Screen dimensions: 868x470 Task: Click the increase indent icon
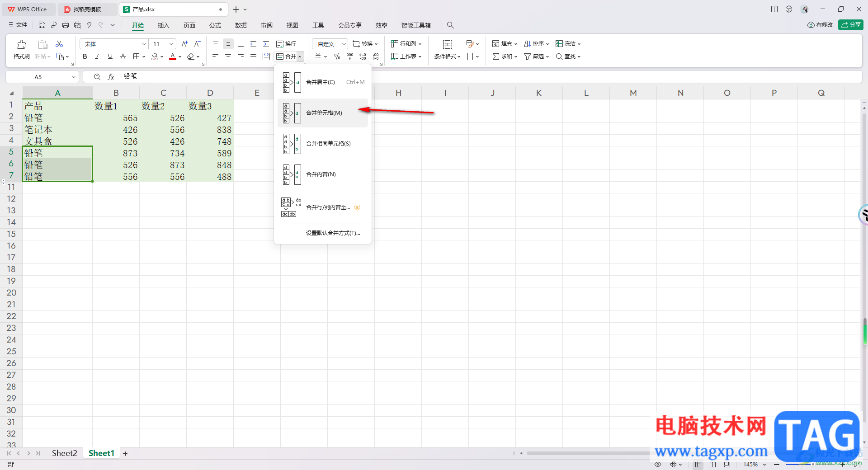[x=266, y=44]
